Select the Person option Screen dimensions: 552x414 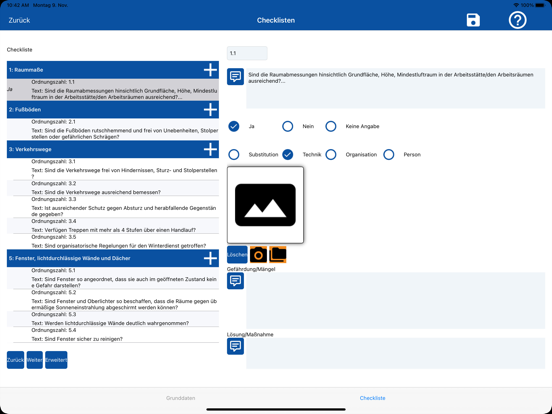tap(389, 154)
